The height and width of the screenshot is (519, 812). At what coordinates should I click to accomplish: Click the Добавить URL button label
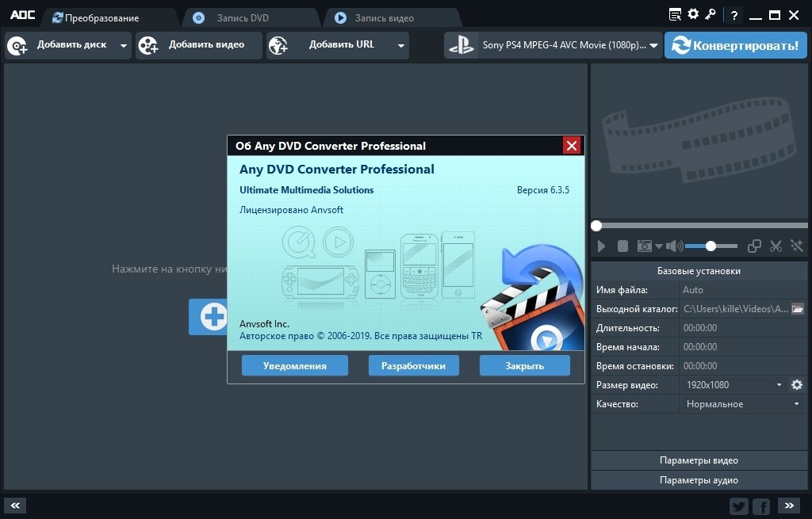point(342,44)
